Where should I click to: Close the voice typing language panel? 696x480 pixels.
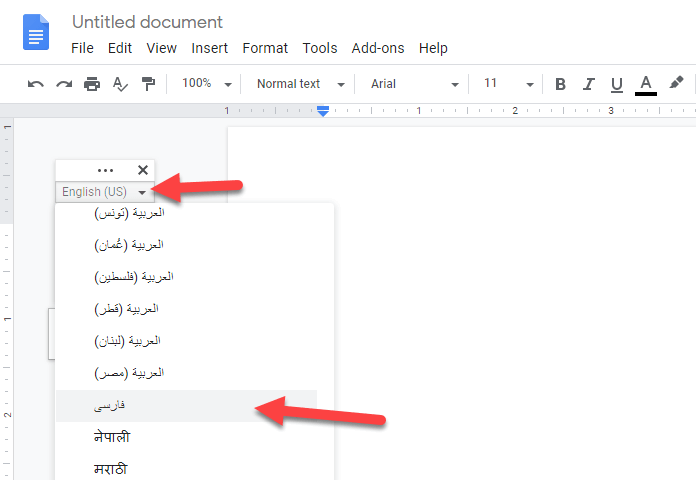click(143, 170)
